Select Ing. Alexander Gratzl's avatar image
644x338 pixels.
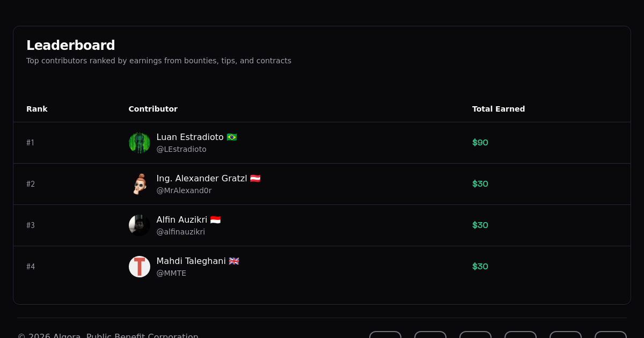(x=140, y=183)
